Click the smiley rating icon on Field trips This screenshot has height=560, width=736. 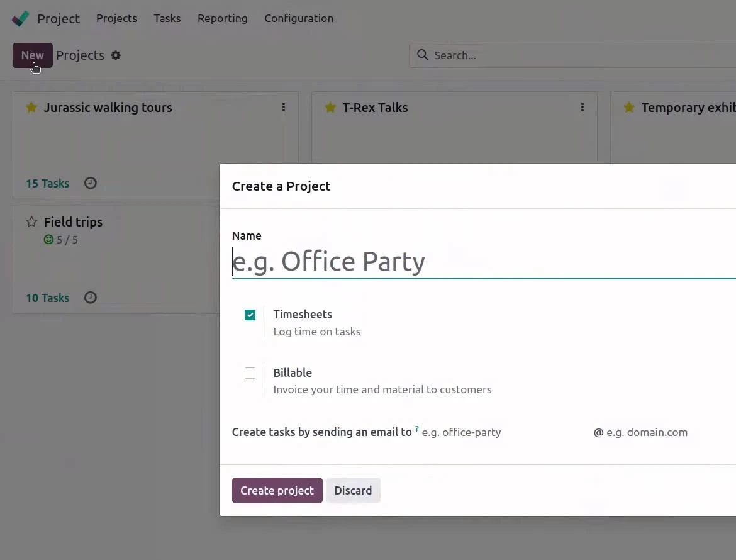pyautogui.click(x=48, y=240)
